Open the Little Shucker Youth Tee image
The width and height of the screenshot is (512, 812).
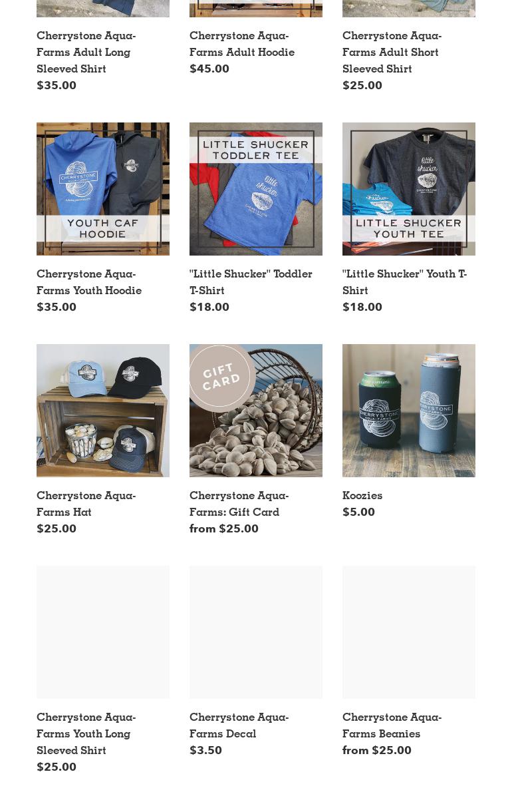click(x=409, y=189)
